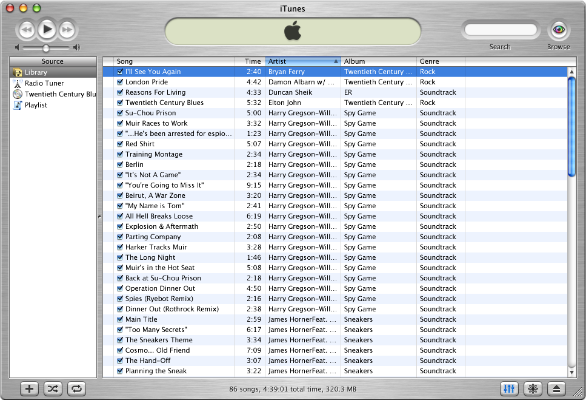Click the 9:15 time value
This screenshot has height=400, width=586.
point(254,185)
